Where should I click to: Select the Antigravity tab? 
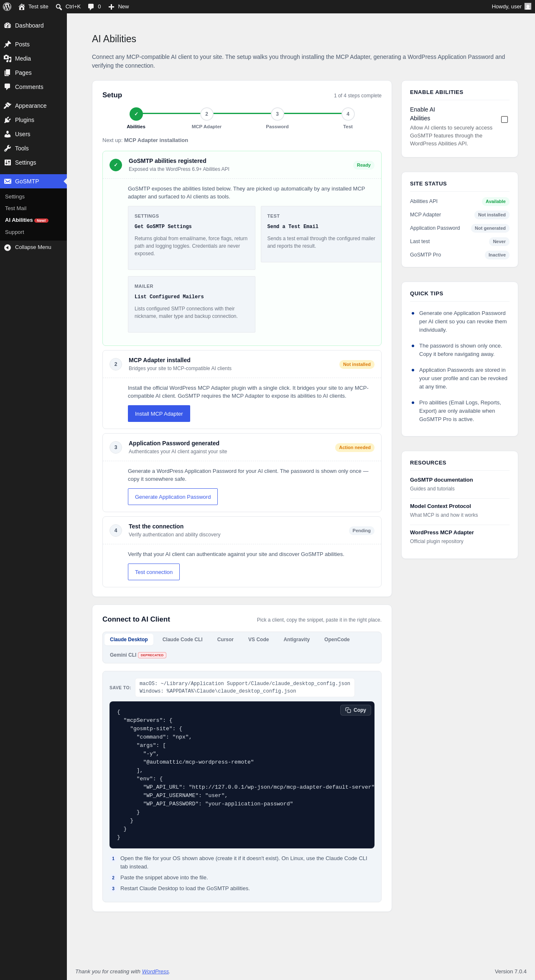click(x=297, y=640)
